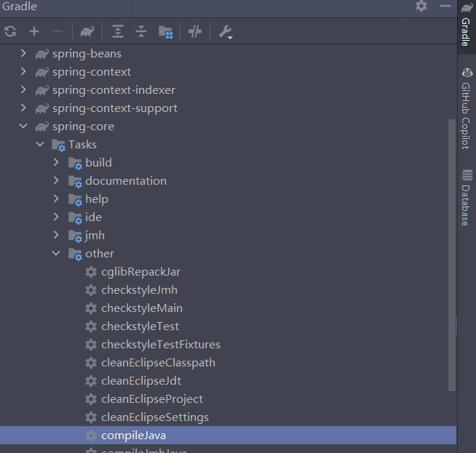Click the spring-context-support elephant icon

pos(42,108)
